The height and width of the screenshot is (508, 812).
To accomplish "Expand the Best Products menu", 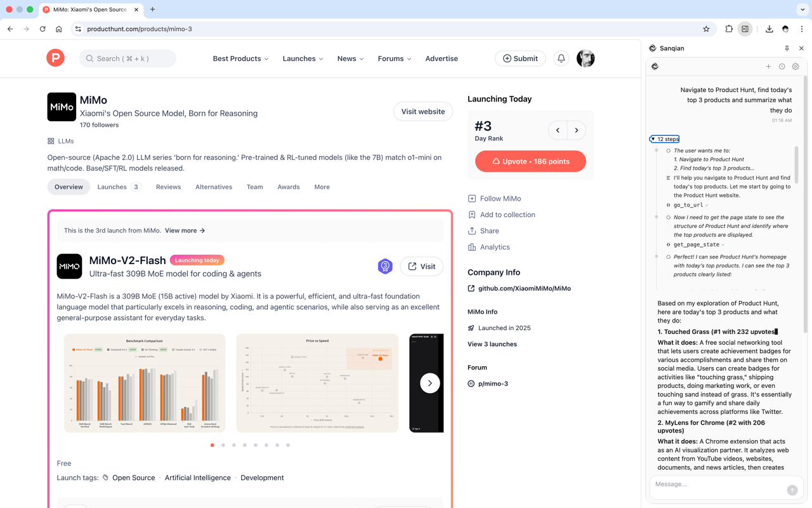I will coord(240,58).
